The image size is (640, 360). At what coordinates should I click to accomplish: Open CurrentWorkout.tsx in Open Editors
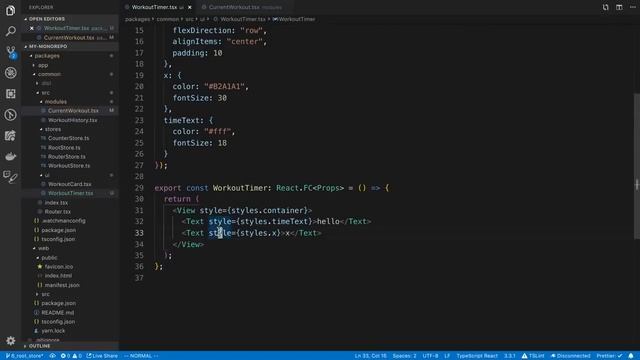(x=69, y=38)
